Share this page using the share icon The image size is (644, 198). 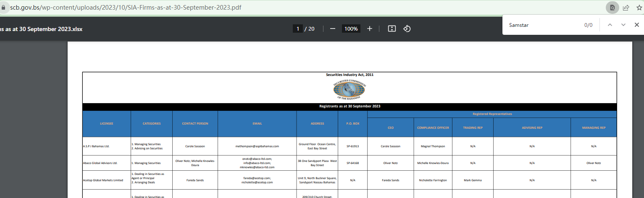point(626,8)
